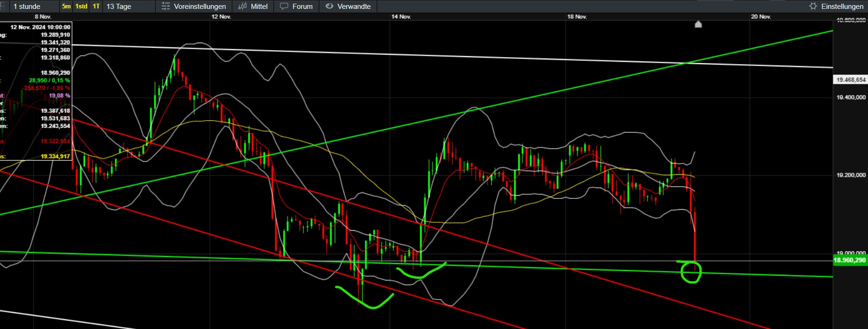Viewport: 868px width, 329px height.
Task: Select the 19.289,910 value in the info box
Action: click(55, 35)
